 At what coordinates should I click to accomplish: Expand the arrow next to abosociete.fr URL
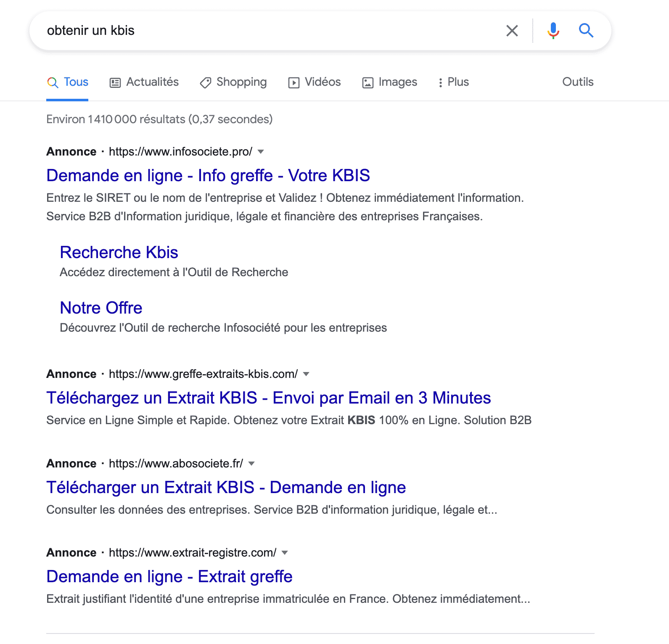(251, 464)
